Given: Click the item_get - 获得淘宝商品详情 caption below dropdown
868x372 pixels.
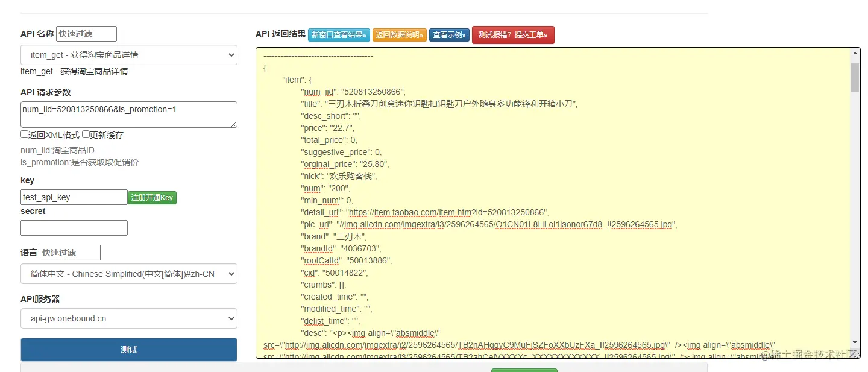Looking at the screenshot, I should click(x=74, y=71).
